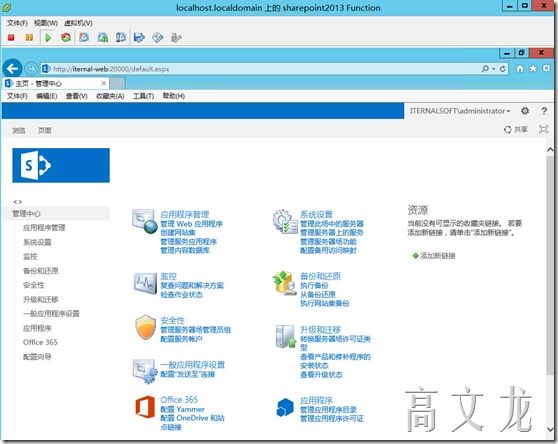Open 管理 Web 应用程序 link
Screen dimensions: 558x444
191,224
